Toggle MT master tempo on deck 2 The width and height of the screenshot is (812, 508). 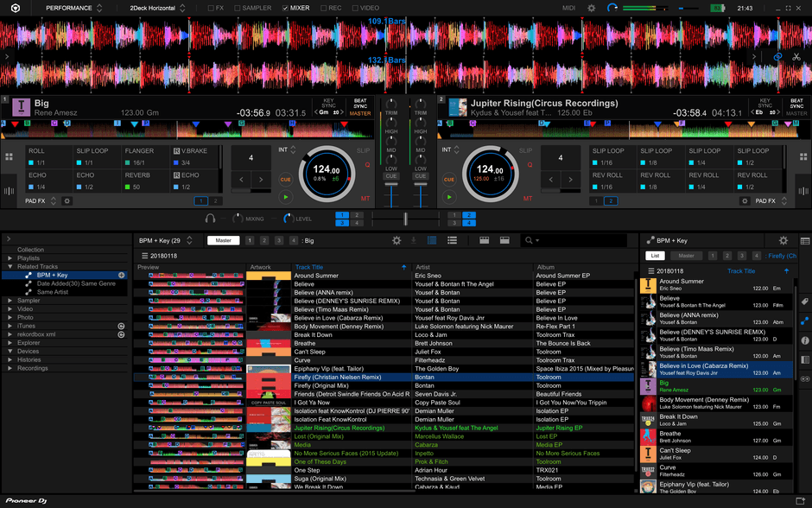[x=528, y=199]
